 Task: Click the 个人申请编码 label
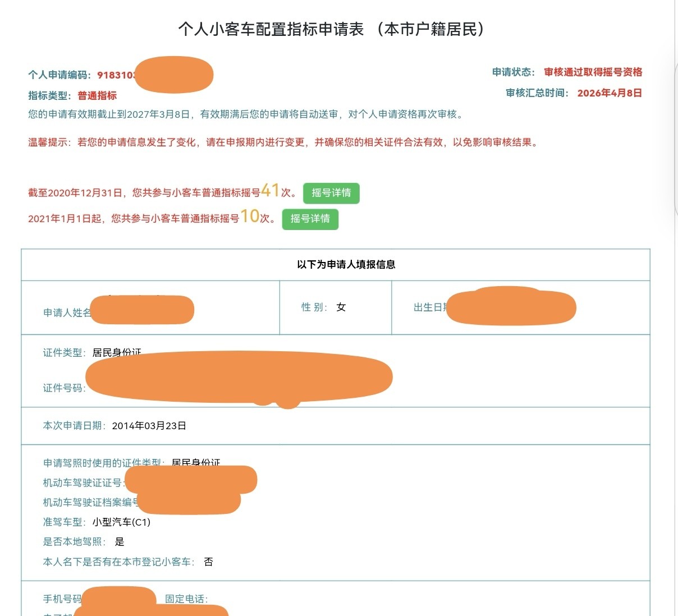tap(60, 75)
